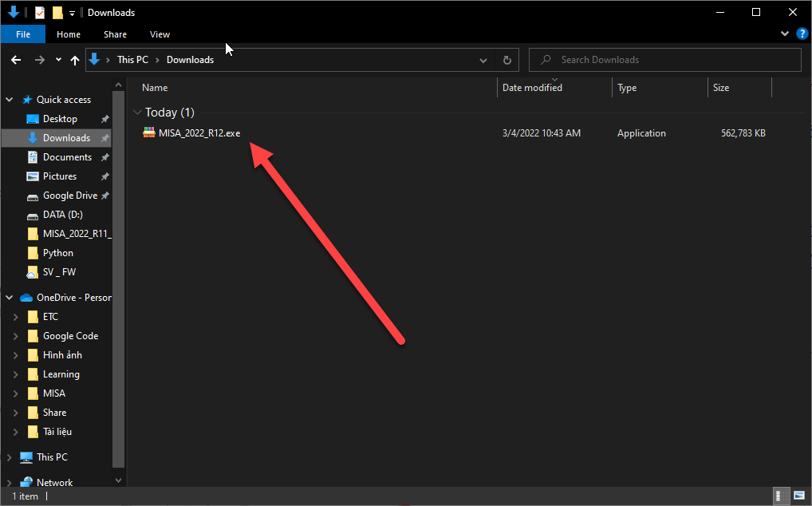The height and width of the screenshot is (506, 812).
Task: Switch to Details view in status bar
Action: 781,496
